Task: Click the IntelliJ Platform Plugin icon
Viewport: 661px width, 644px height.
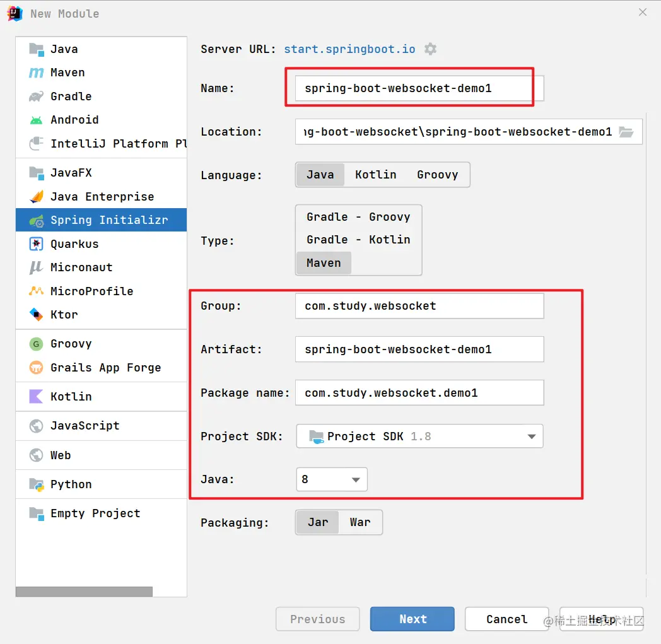Action: pos(36,144)
